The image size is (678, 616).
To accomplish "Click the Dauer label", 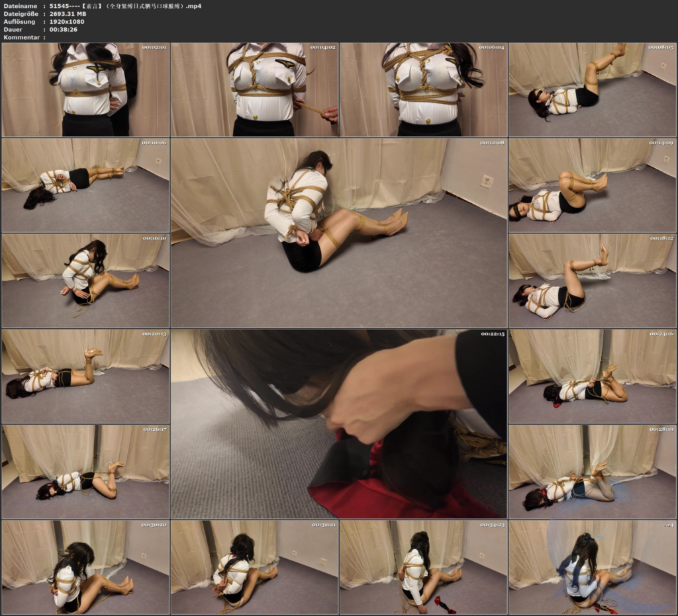I will pyautogui.click(x=13, y=29).
